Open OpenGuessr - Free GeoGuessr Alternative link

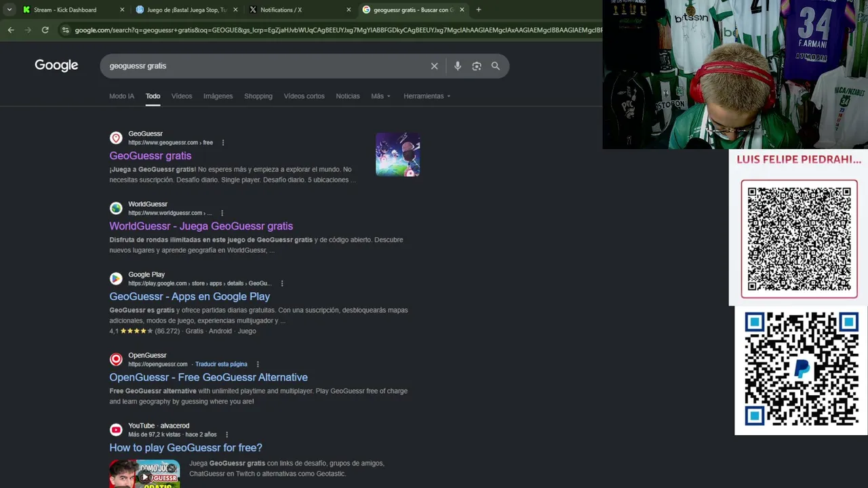pyautogui.click(x=208, y=378)
